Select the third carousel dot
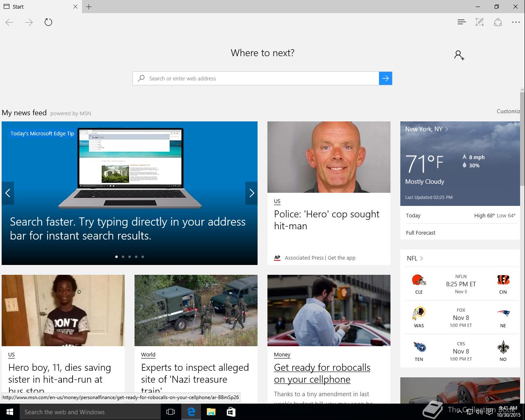This screenshot has height=420, width=525. click(130, 257)
